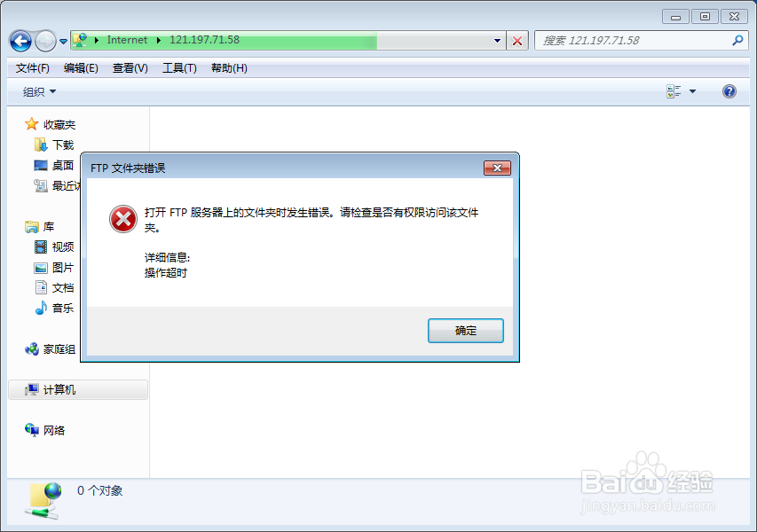Viewport: 757px width, 532px height.
Task: Click the search magnifier icon
Action: 737,41
